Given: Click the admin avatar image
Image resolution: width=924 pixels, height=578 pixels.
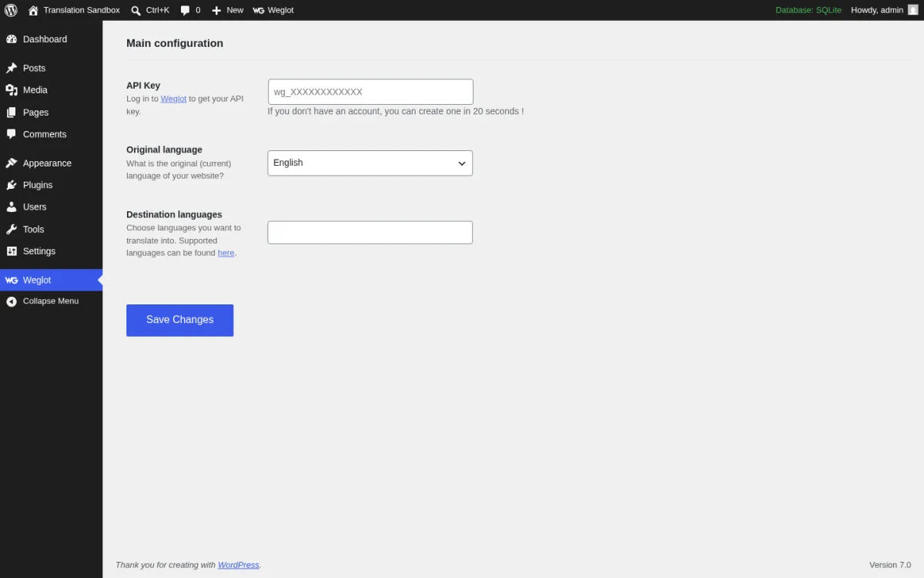Looking at the screenshot, I should (x=913, y=10).
